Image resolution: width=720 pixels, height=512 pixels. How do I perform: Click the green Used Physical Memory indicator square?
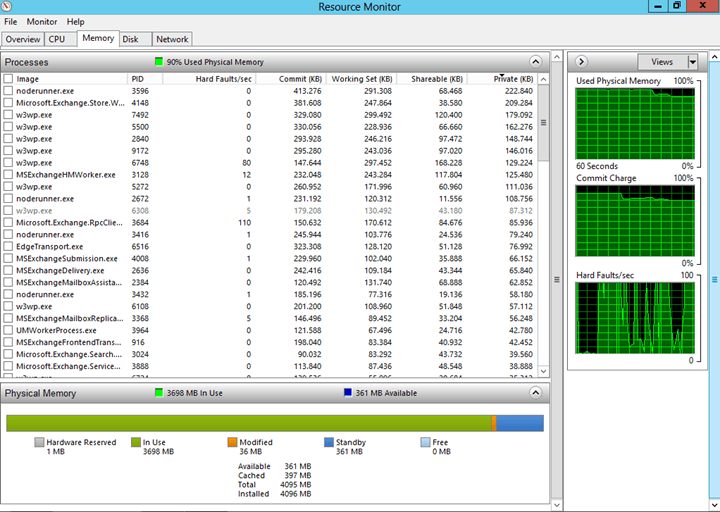point(159,62)
